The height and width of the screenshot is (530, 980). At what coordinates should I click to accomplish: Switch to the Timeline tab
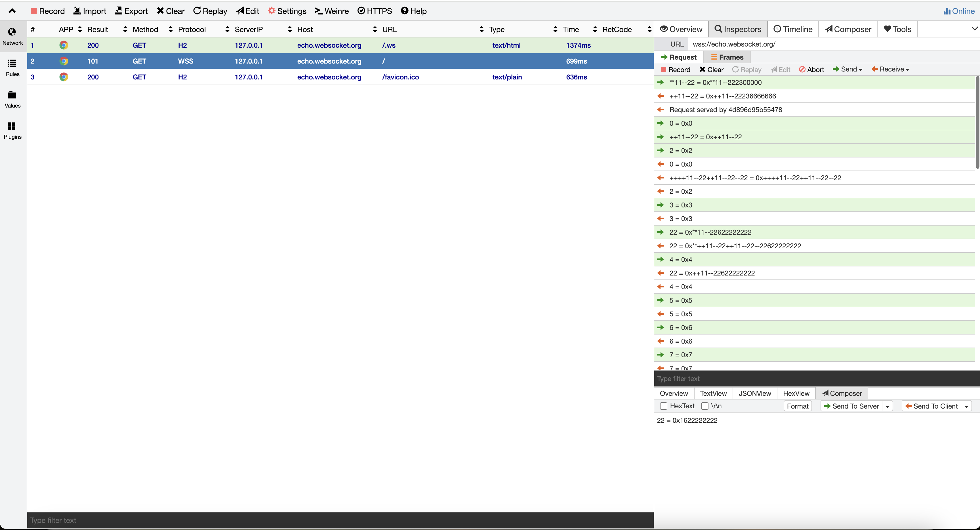click(x=793, y=29)
